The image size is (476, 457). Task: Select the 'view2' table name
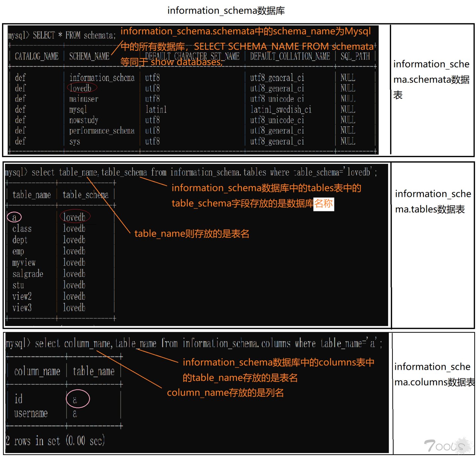[22, 296]
